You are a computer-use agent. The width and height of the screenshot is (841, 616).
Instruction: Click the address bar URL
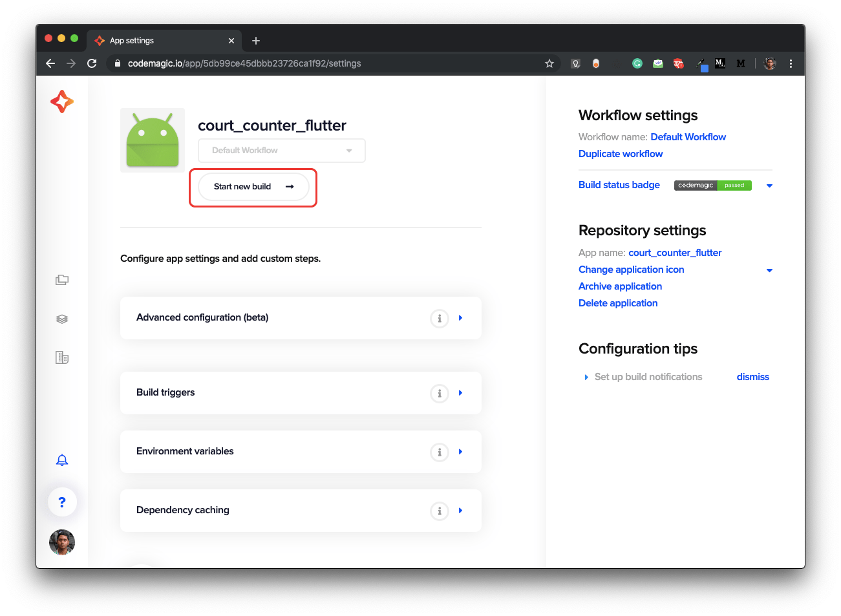click(x=244, y=63)
